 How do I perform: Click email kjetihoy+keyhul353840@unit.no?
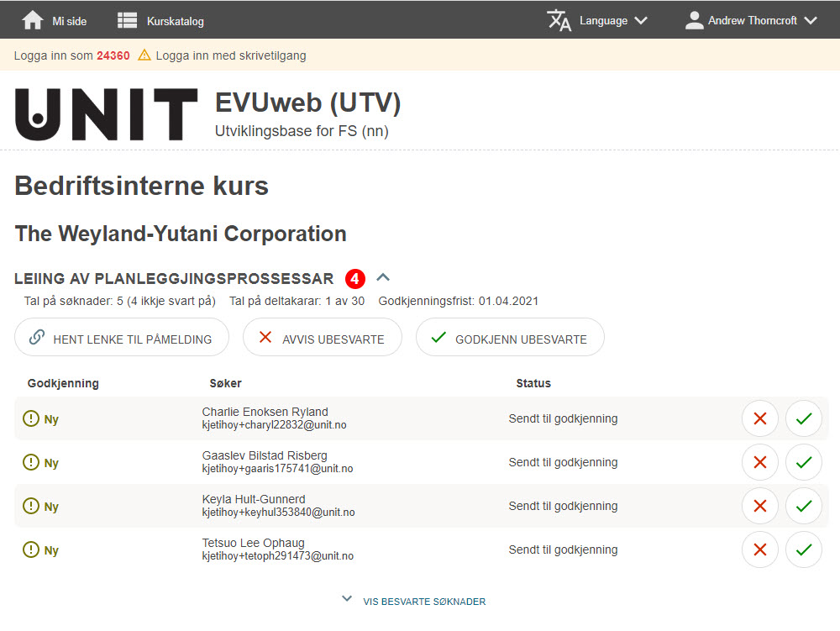pos(279,512)
